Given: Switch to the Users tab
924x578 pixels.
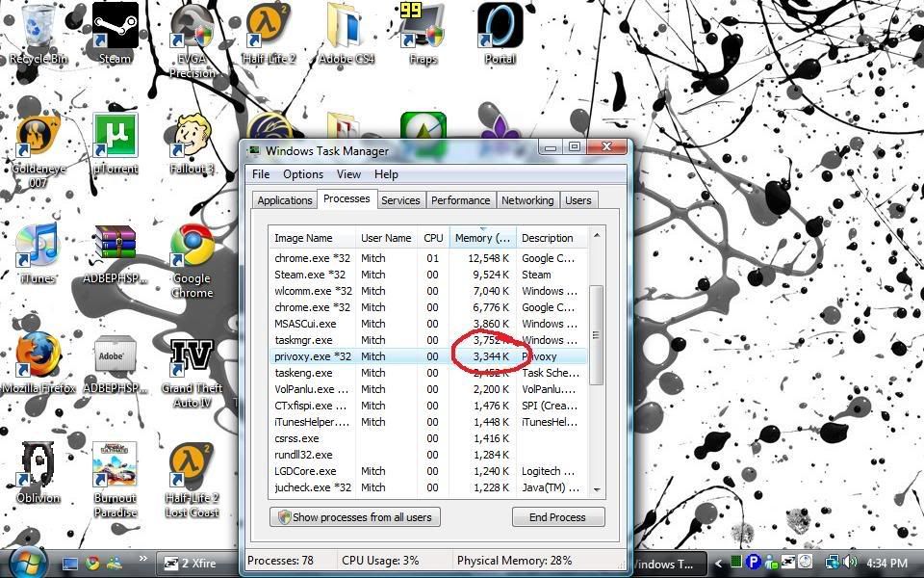Looking at the screenshot, I should coord(577,200).
